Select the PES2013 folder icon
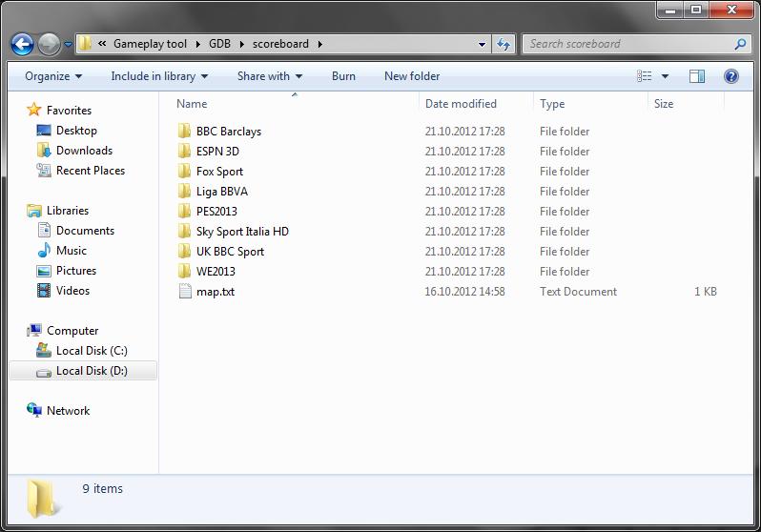Viewport: 761px width, 532px height. coord(184,211)
